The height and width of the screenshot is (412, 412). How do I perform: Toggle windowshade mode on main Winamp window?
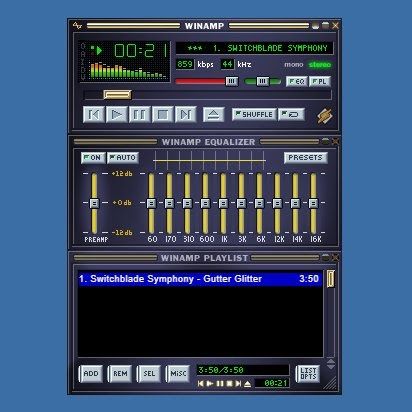[325, 25]
